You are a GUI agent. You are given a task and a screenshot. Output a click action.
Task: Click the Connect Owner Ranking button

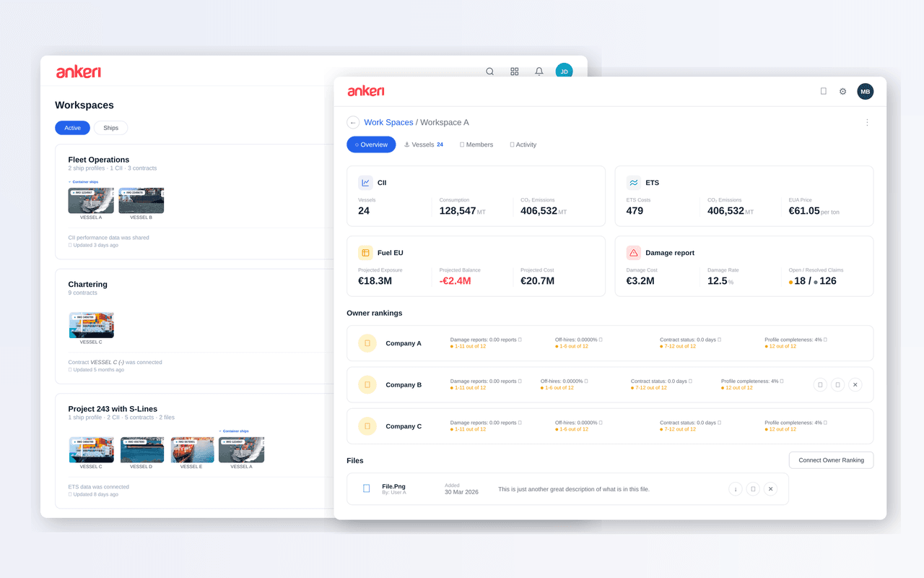pyautogui.click(x=831, y=460)
